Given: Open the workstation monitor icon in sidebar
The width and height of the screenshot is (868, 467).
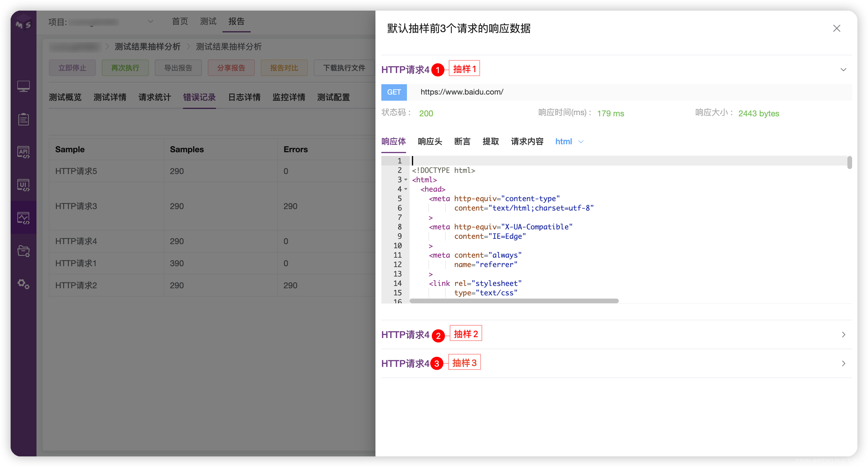Looking at the screenshot, I should [23, 86].
